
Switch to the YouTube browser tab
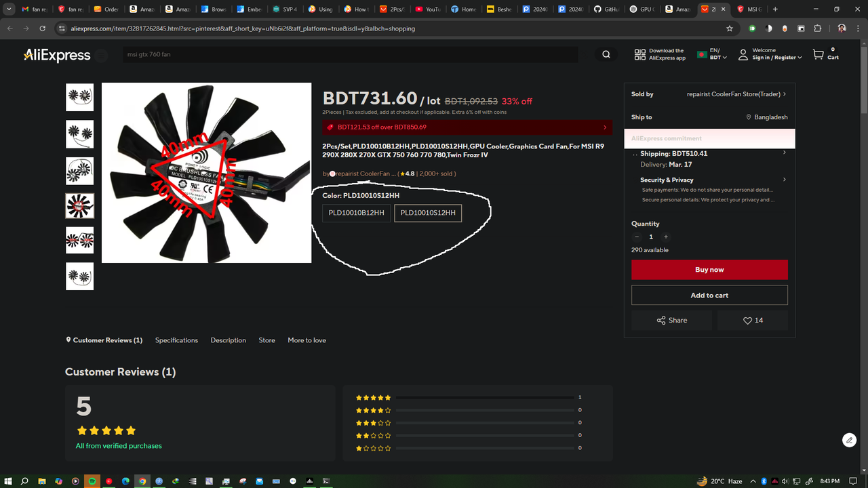pos(428,9)
